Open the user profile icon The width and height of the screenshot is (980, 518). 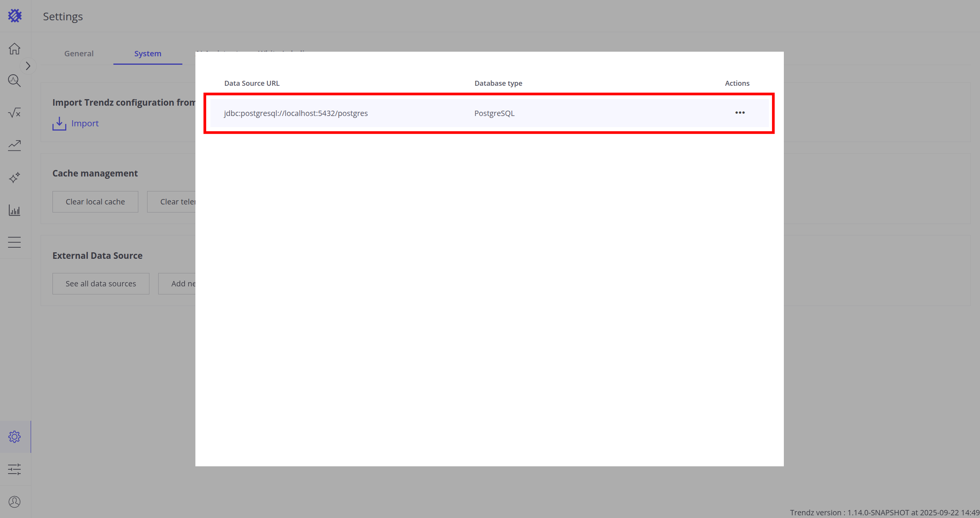[x=15, y=502]
